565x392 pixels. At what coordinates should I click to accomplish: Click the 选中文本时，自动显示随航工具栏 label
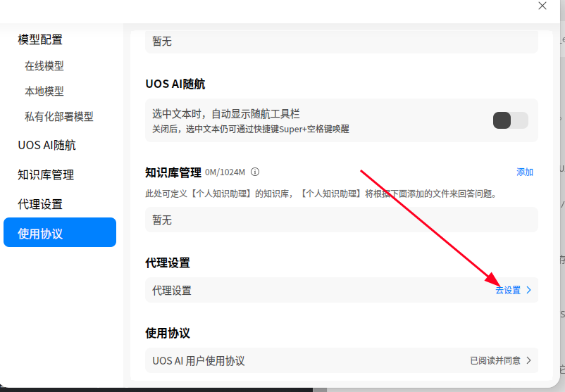pyautogui.click(x=226, y=114)
